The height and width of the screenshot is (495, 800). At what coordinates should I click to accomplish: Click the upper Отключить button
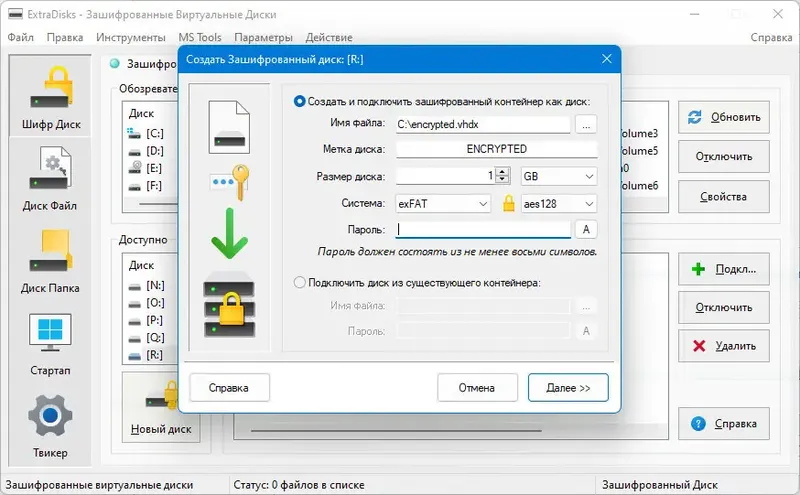[x=723, y=157]
